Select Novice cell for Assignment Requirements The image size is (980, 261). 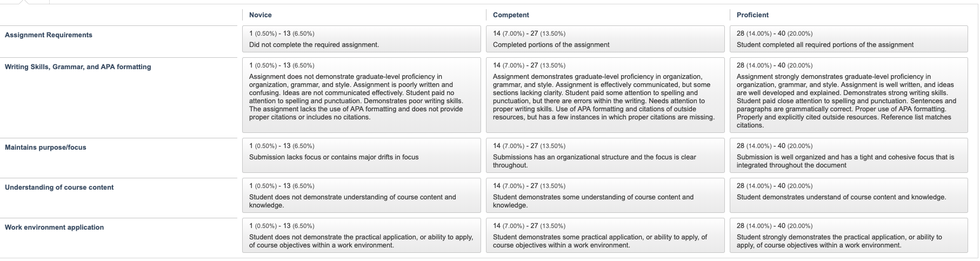point(361,39)
